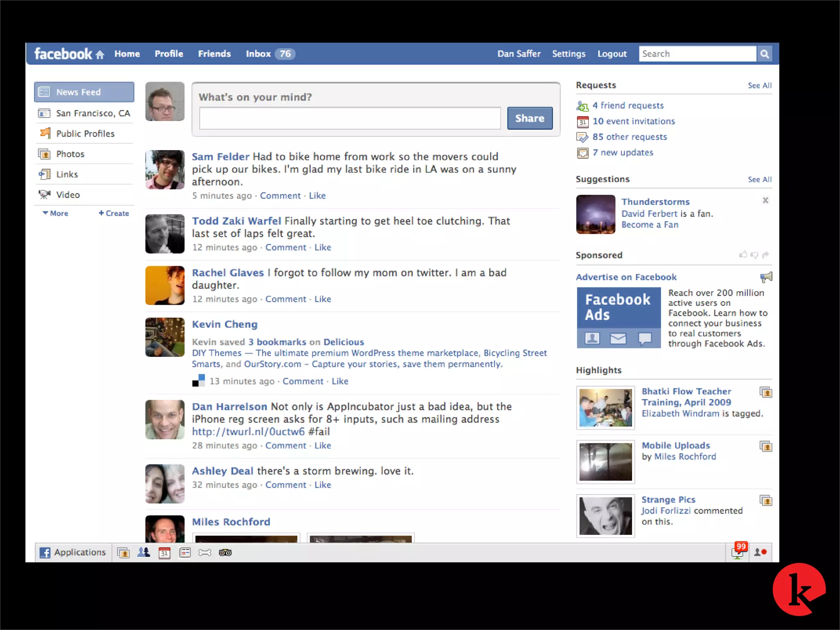Click the TripAdvisor owl icon in bottom bar

coord(225,552)
